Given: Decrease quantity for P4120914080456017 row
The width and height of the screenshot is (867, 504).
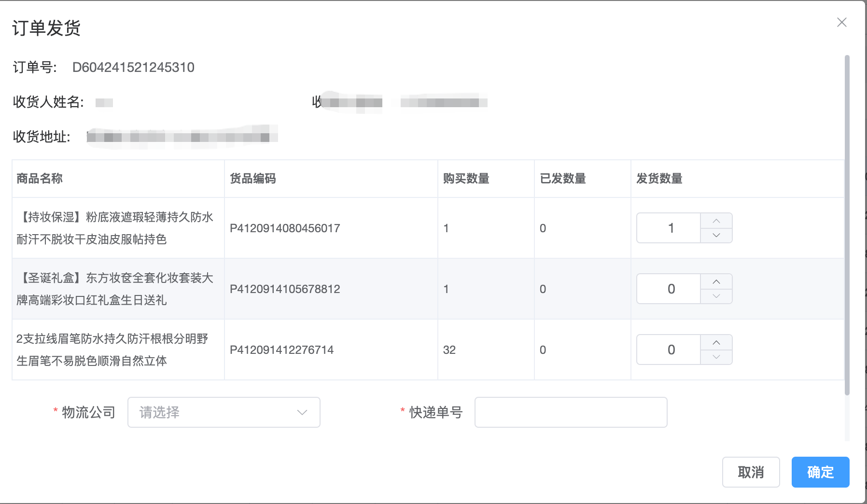Looking at the screenshot, I should coord(716,236).
